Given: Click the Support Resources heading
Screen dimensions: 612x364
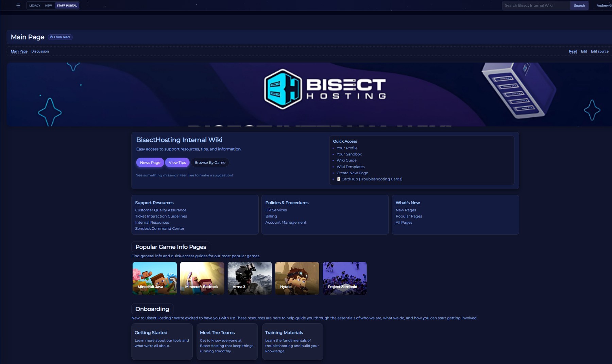Looking at the screenshot, I should tap(154, 203).
